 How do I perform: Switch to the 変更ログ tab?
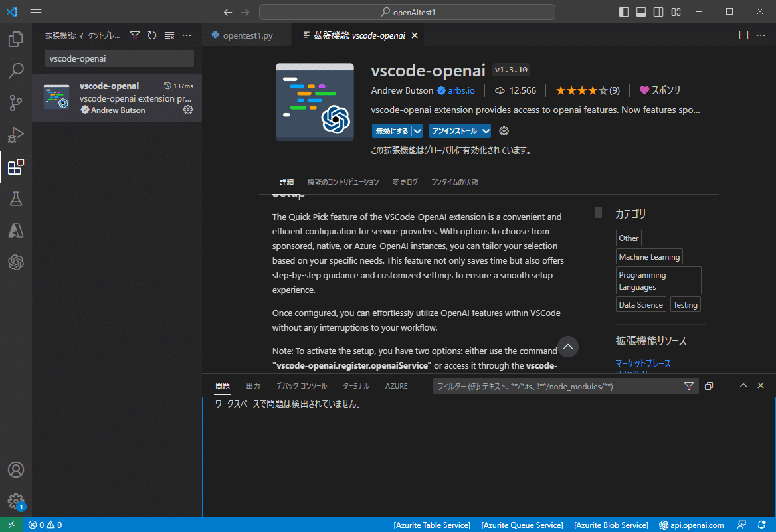coord(404,181)
